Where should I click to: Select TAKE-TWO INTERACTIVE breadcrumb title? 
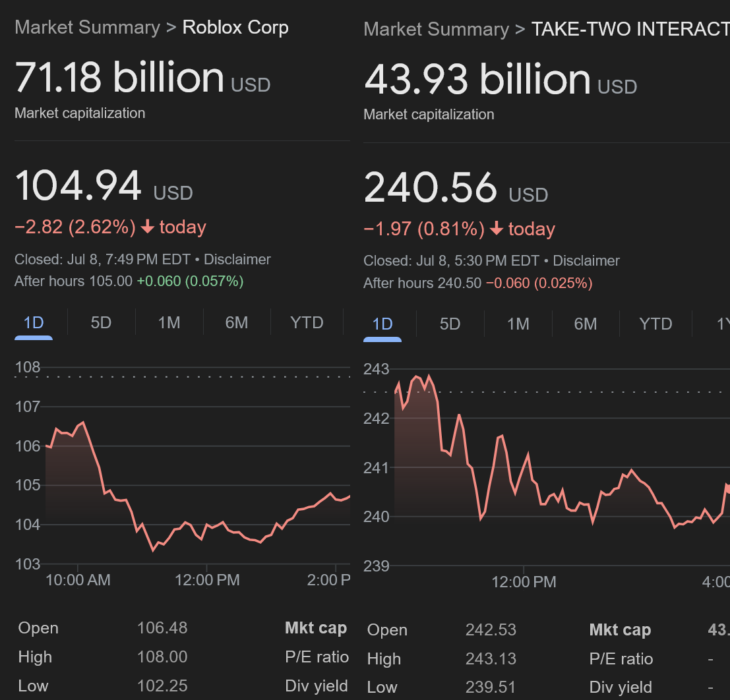click(630, 29)
